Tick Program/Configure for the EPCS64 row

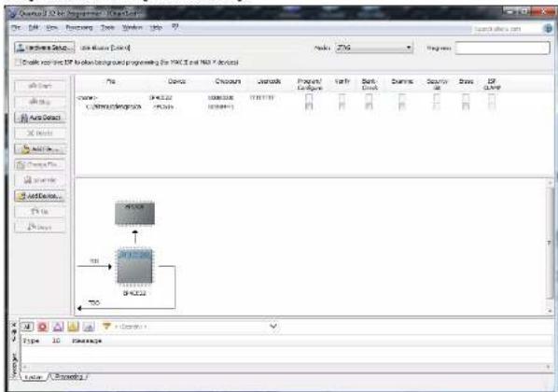coord(309,106)
